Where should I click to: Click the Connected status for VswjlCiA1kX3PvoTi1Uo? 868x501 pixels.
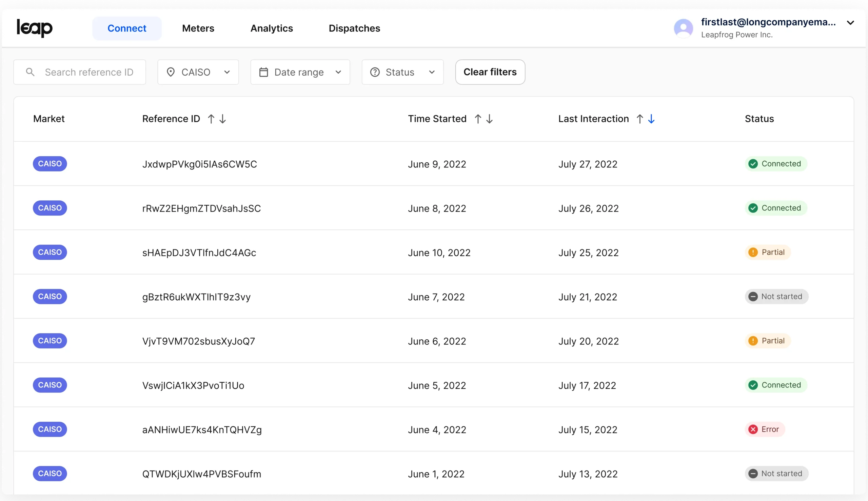pyautogui.click(x=776, y=385)
